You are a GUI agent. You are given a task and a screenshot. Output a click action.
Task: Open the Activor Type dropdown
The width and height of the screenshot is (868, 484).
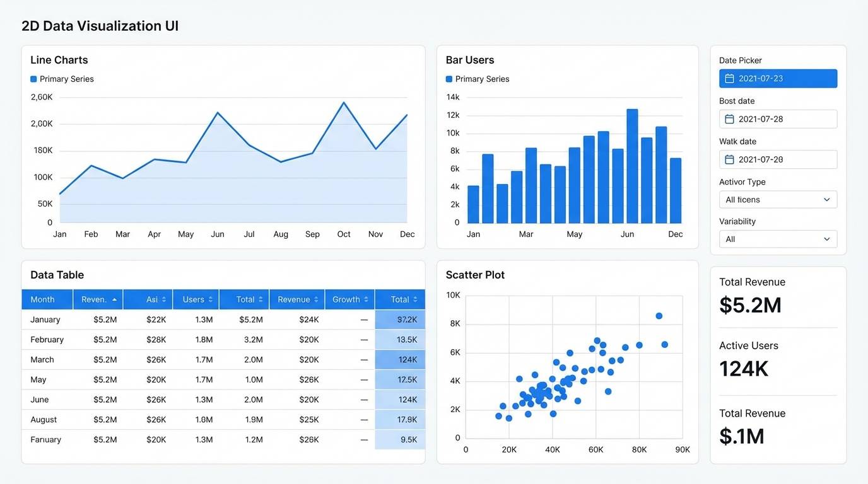[778, 199]
